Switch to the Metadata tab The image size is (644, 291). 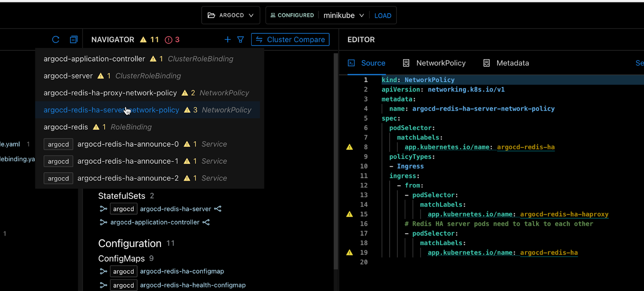[x=506, y=63]
